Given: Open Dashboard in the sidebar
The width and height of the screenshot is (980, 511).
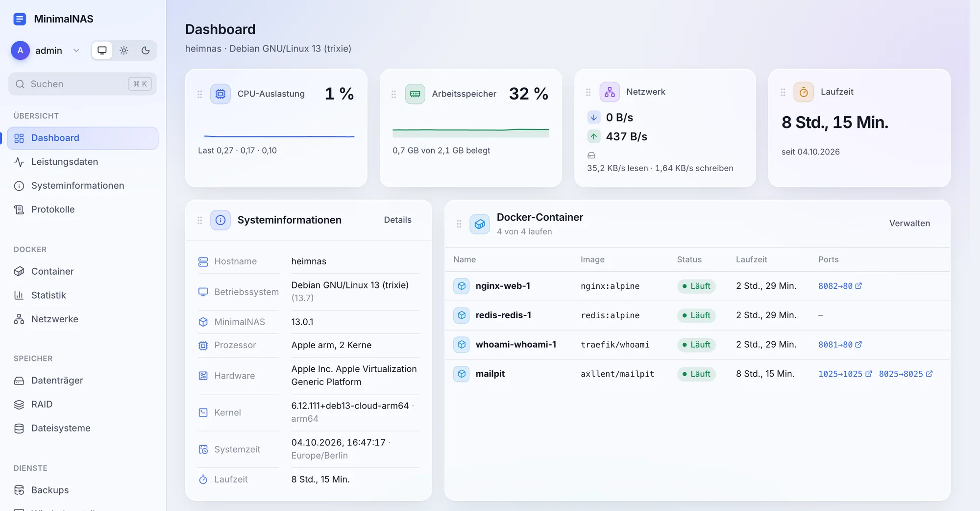Looking at the screenshot, I should [x=82, y=138].
